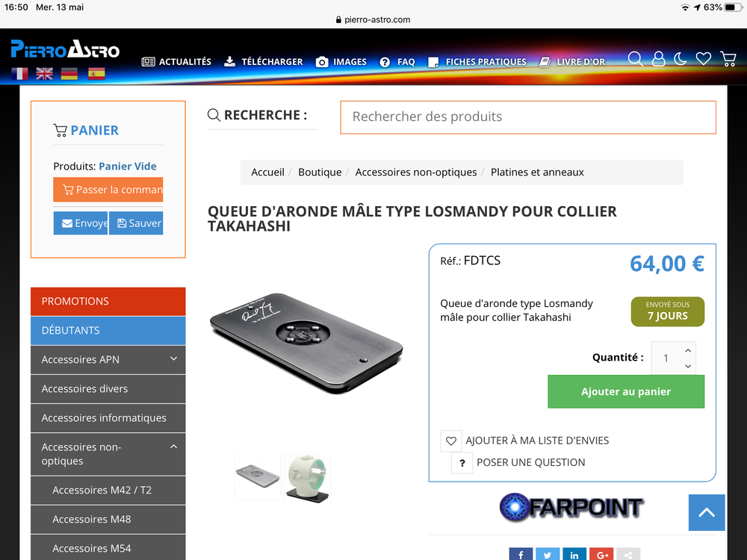Viewport: 747px width, 560px height.
Task: Select the Takahashi ring product thumbnail
Action: coord(307,479)
